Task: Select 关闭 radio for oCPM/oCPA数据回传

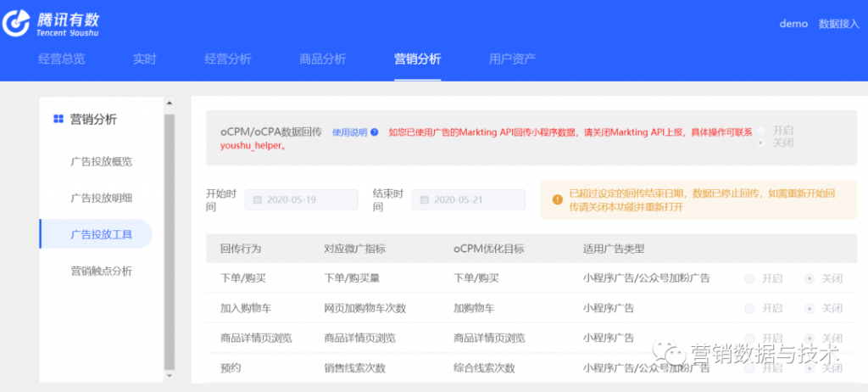Action: (x=761, y=143)
